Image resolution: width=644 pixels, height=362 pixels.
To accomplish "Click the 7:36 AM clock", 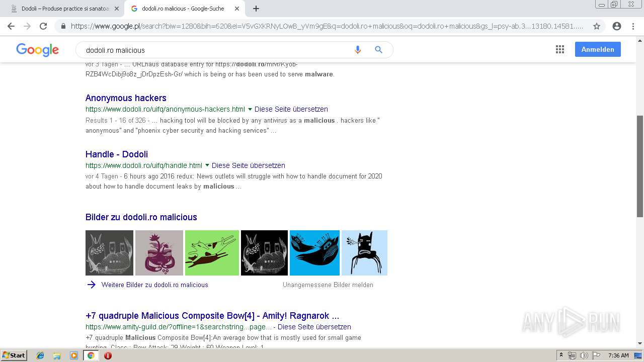I will pyautogui.click(x=618, y=355).
